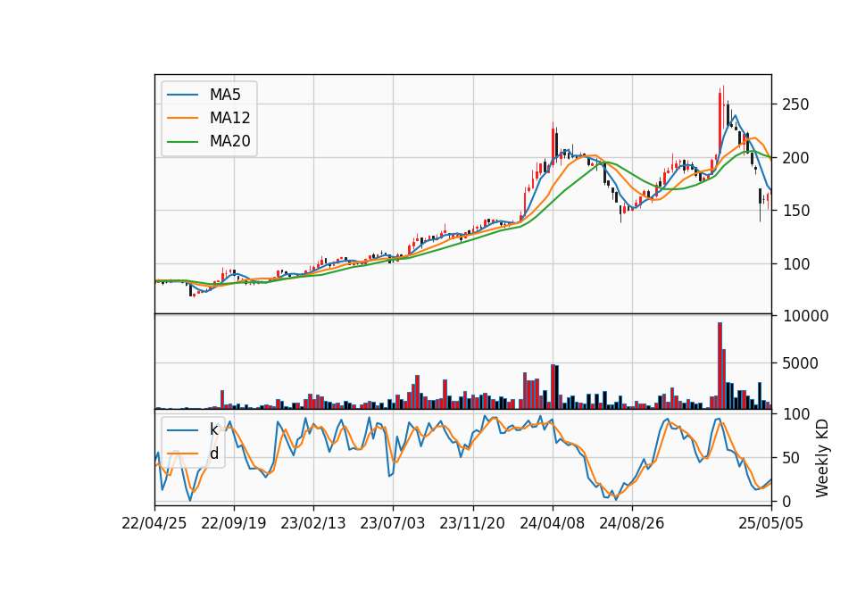The image size is (857, 616).
Task: Click the 23/11/20 date axis label
Action: point(472,524)
